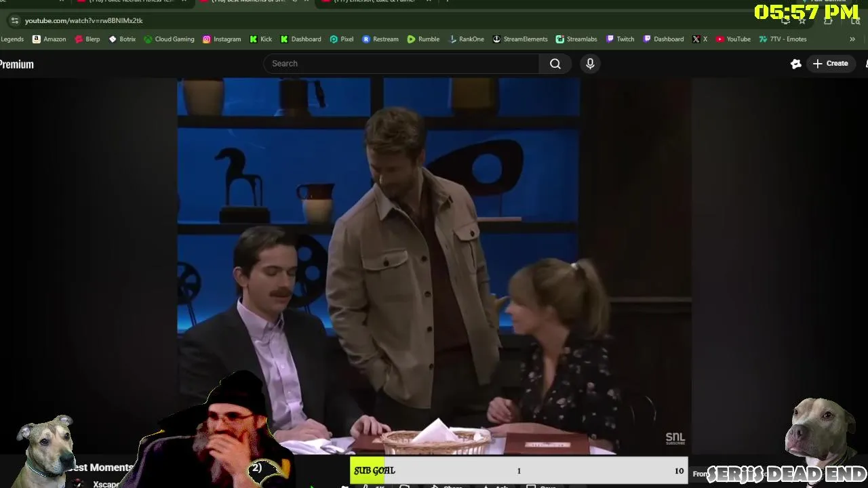Open the Restream bookmark
868x488 pixels.
coord(380,39)
